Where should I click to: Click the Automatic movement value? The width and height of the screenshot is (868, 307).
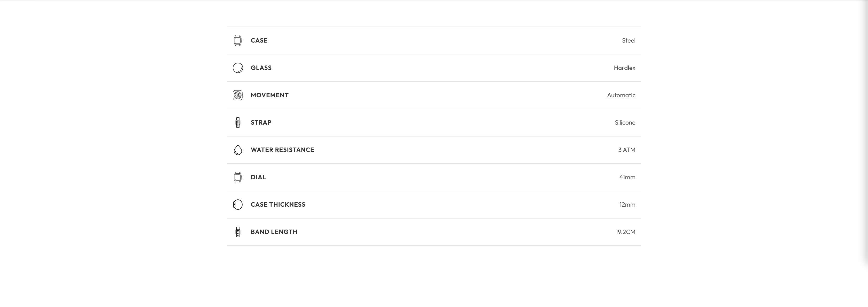click(621, 95)
